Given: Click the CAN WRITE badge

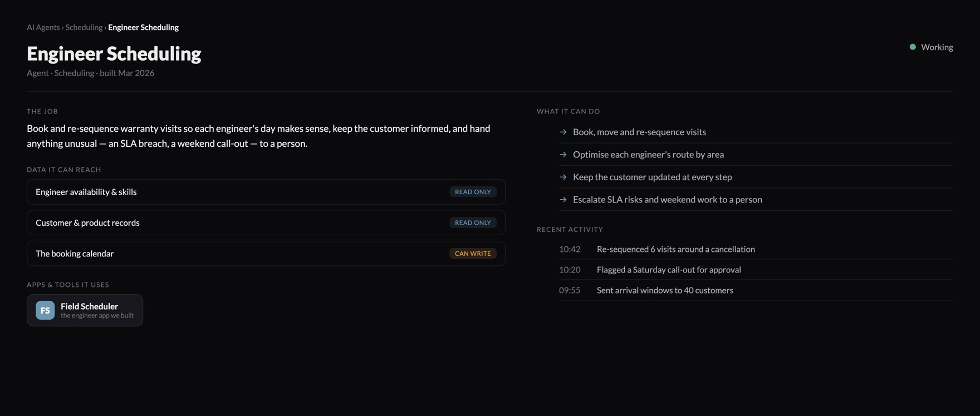Looking at the screenshot, I should tap(473, 254).
